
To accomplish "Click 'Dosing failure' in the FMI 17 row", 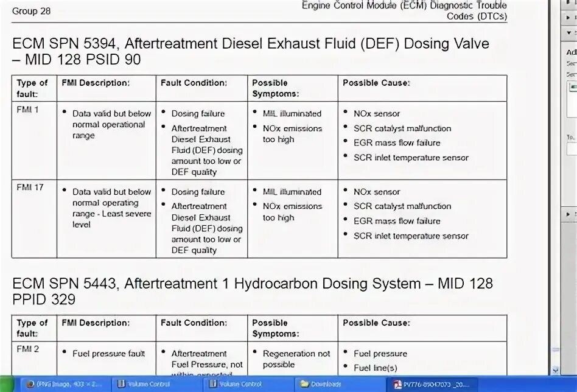I will point(198,192).
